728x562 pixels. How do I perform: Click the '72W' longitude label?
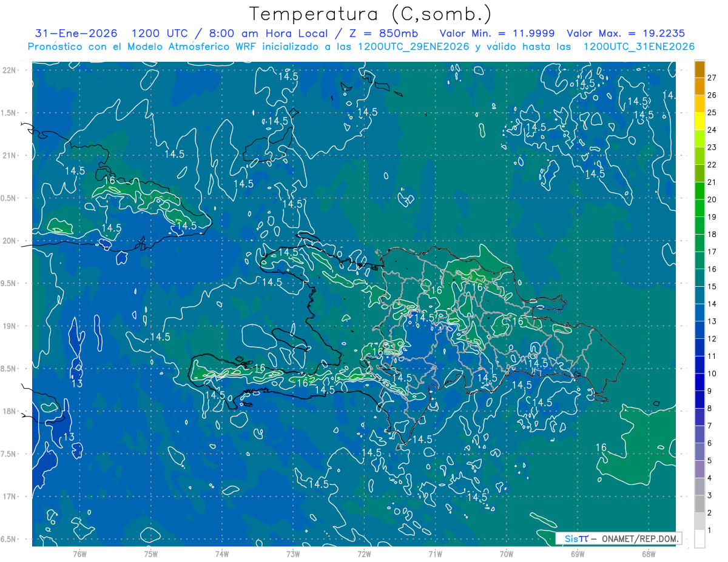[x=364, y=554]
